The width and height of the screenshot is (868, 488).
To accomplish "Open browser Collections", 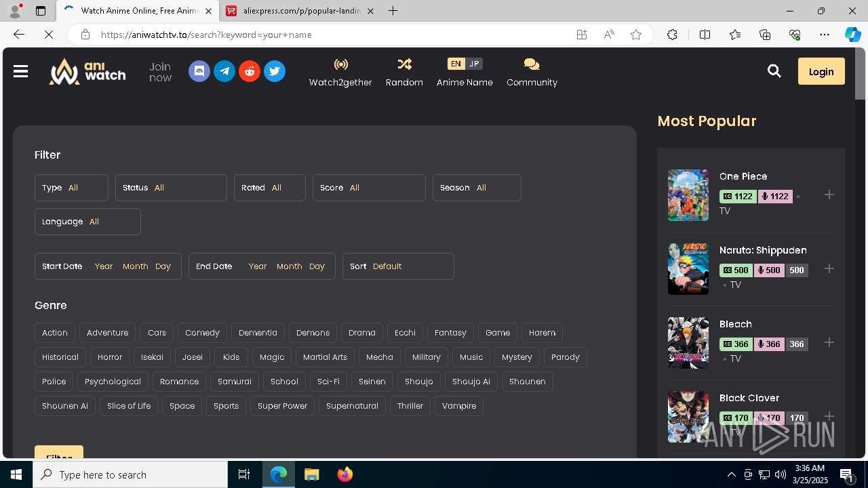I will pyautogui.click(x=765, y=35).
